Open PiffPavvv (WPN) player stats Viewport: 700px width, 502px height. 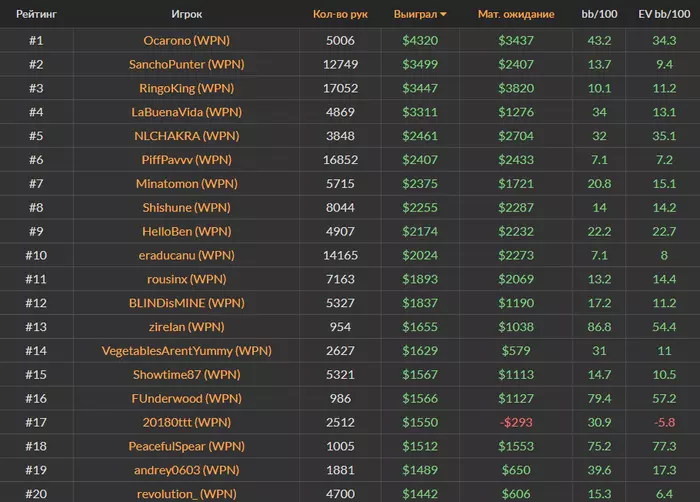coord(187,159)
